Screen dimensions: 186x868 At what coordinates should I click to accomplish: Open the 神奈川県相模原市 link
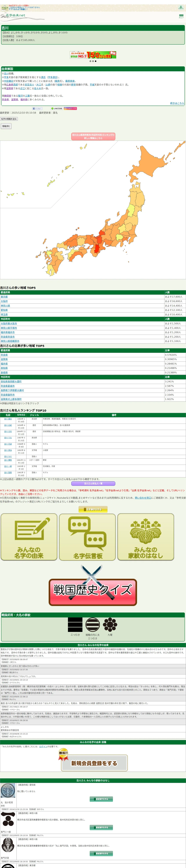click(10, 341)
